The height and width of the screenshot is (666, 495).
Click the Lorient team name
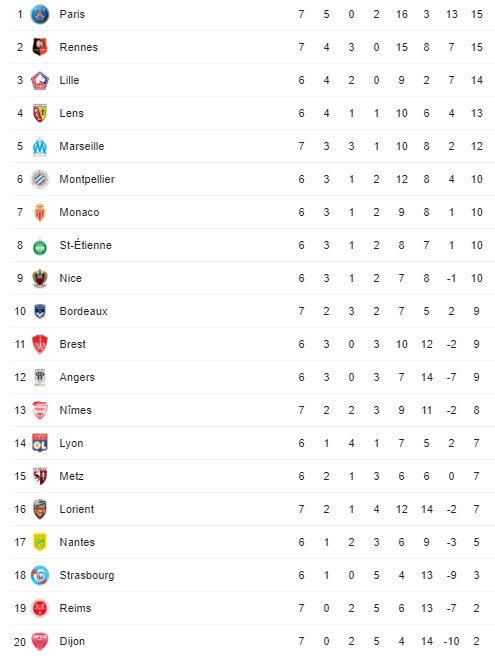[x=76, y=509]
